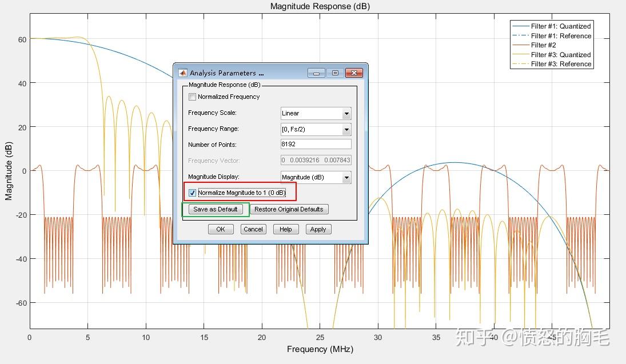Open the Frequency Scale dropdown
Viewport: 626px width, 364px height.
[346, 113]
